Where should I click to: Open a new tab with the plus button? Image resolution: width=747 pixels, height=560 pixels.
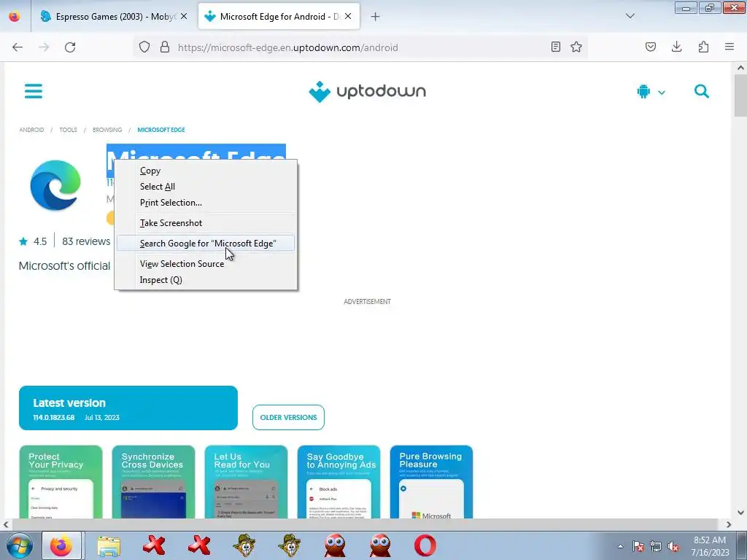pos(376,17)
